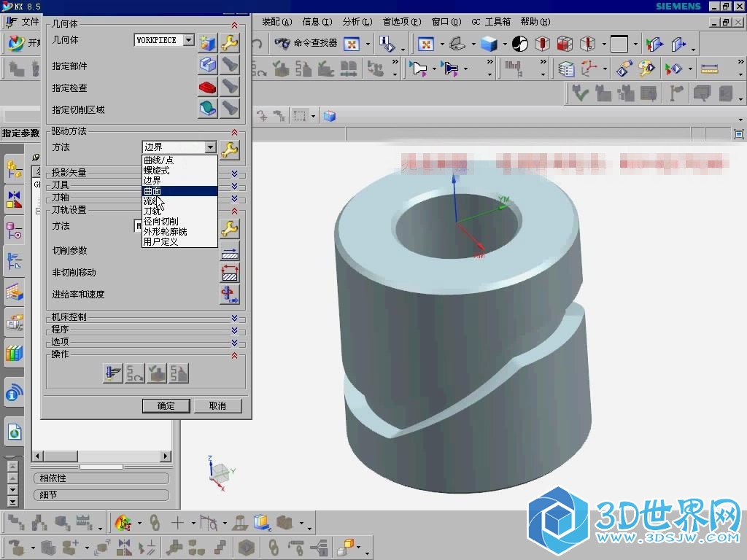Open the WORKPIECE geometry dropdown
The height and width of the screenshot is (560, 747).
(188, 41)
